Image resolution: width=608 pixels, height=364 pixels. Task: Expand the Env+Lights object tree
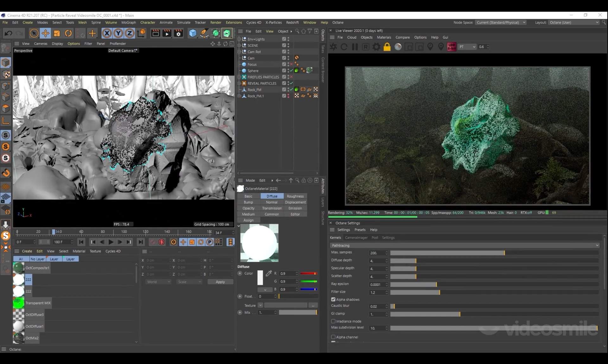coord(239,39)
